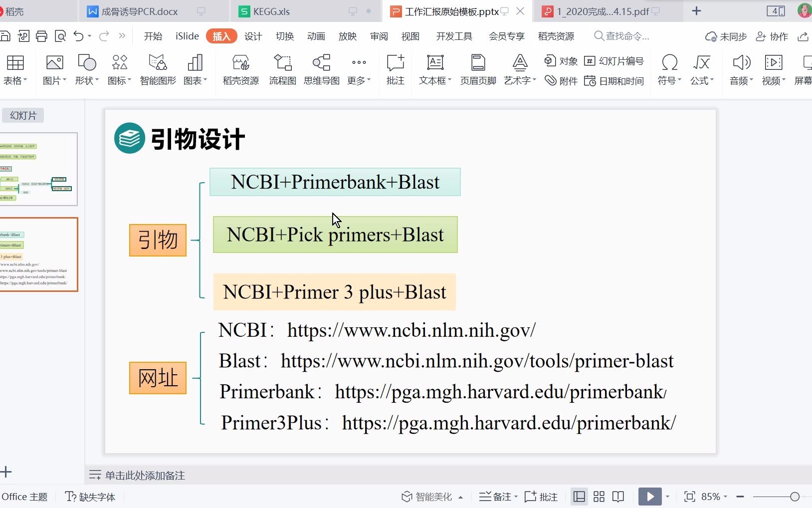Screen dimensions: 812x508
Task: Open the 形状 shapes tool
Action: click(87, 70)
